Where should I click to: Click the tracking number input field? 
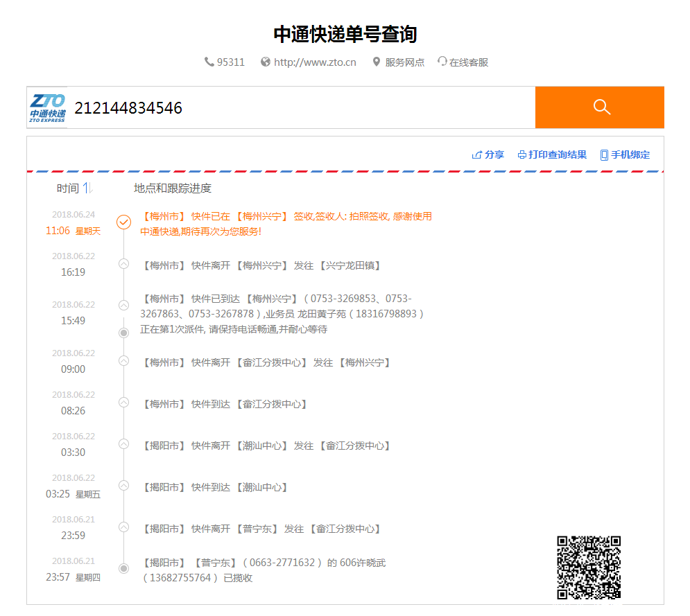tap(301, 107)
